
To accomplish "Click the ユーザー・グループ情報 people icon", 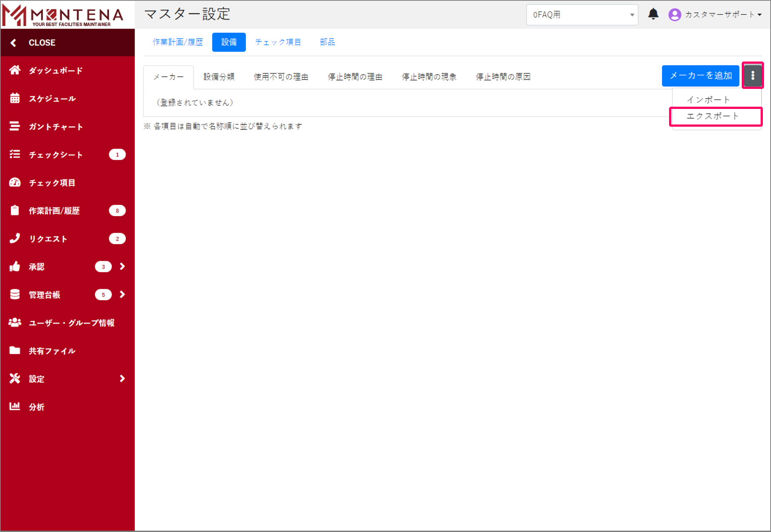I will [x=15, y=322].
